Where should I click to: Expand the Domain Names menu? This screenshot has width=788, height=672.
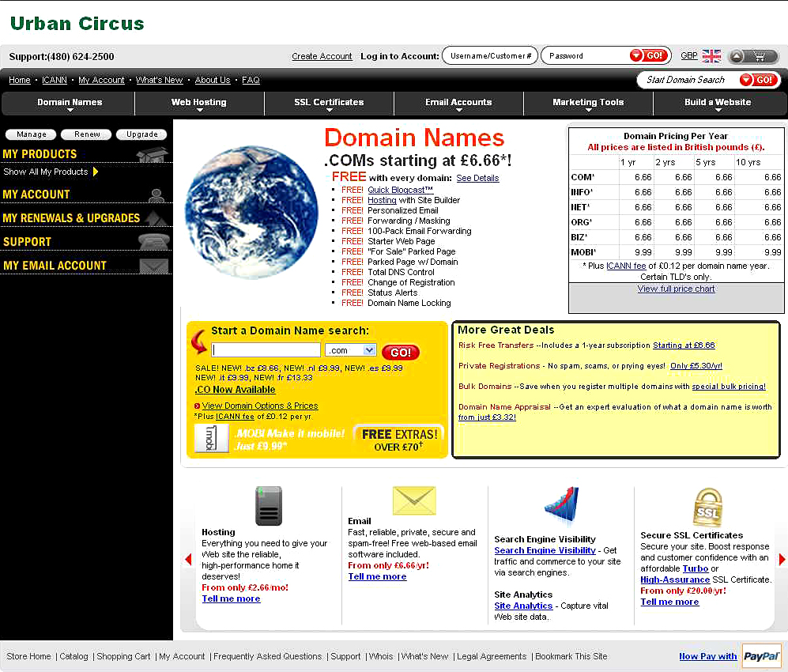coord(70,104)
